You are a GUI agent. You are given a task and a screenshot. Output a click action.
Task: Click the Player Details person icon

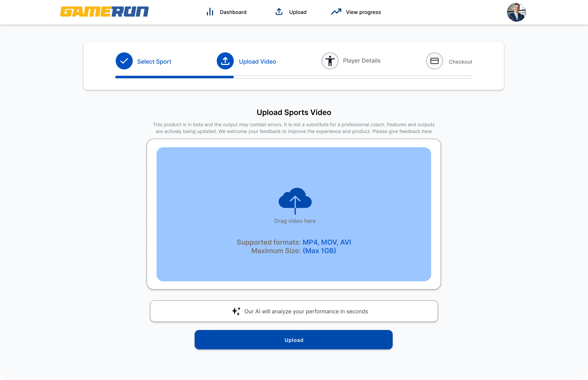(330, 61)
